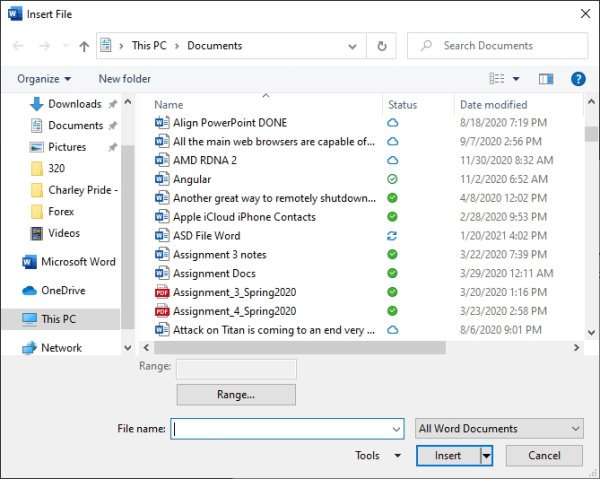This screenshot has height=479, width=600.
Task: Click the 320 folder icon
Action: [x=37, y=169]
